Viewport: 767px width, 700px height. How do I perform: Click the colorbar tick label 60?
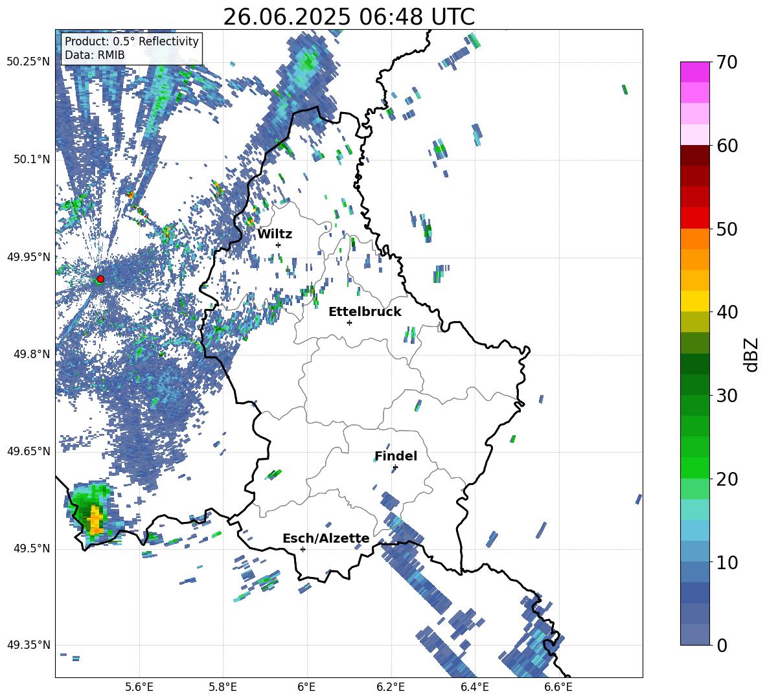[727, 146]
